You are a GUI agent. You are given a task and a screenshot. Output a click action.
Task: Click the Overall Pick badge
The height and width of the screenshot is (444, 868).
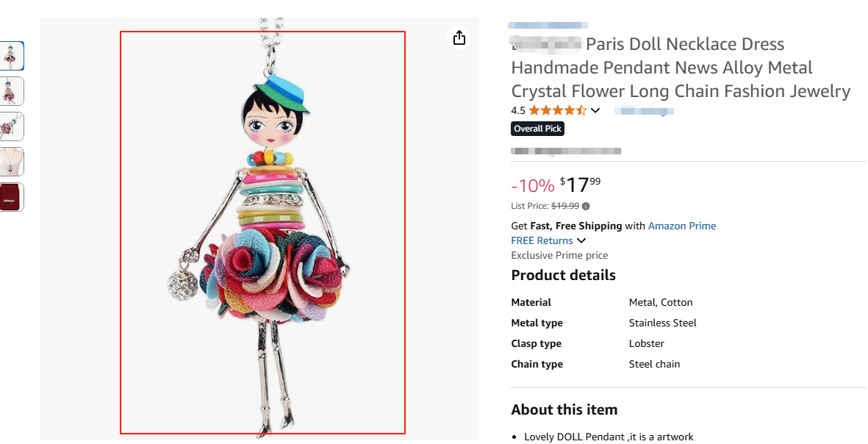click(537, 129)
